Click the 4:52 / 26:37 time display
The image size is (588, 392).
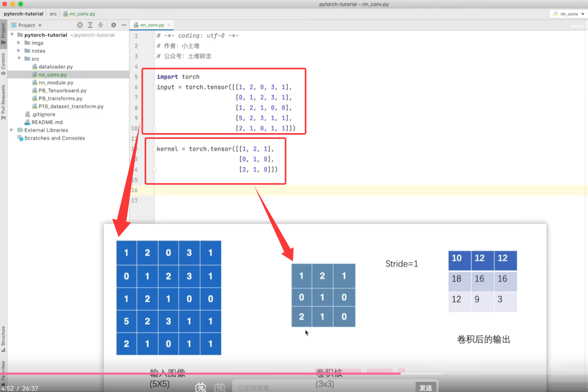click(20, 388)
